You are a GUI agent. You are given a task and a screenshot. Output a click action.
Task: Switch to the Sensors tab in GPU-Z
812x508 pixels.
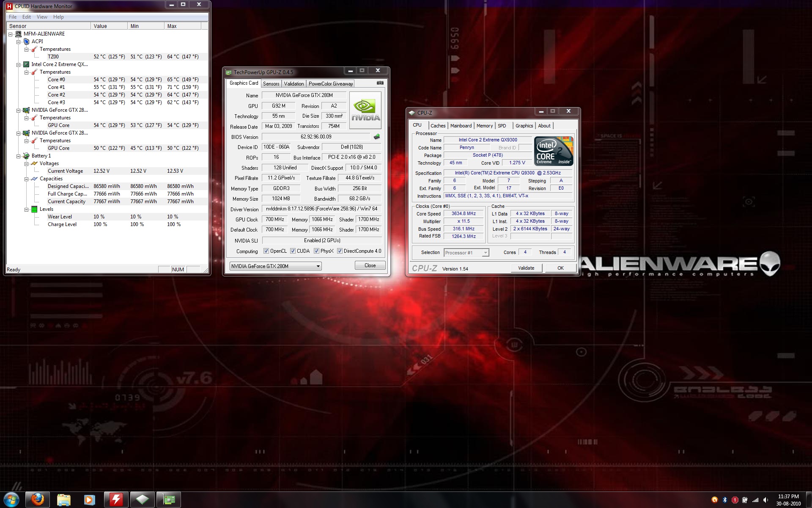[271, 84]
